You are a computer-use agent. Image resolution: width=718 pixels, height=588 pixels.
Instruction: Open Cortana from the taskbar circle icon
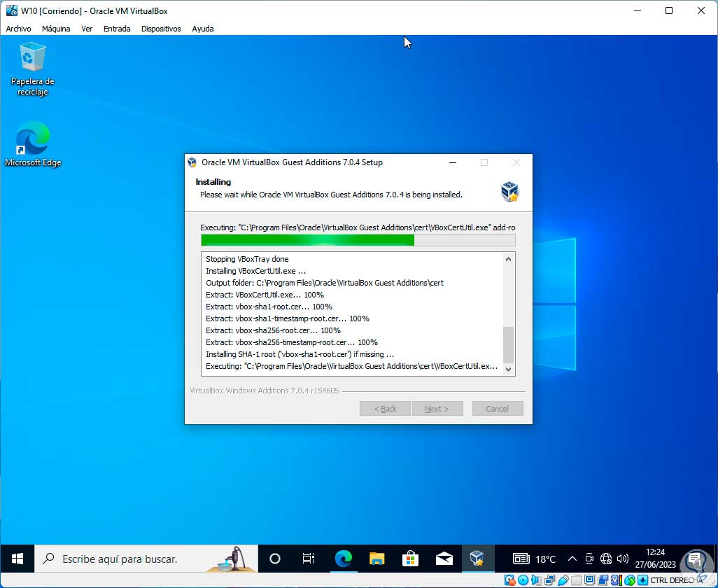point(275,559)
